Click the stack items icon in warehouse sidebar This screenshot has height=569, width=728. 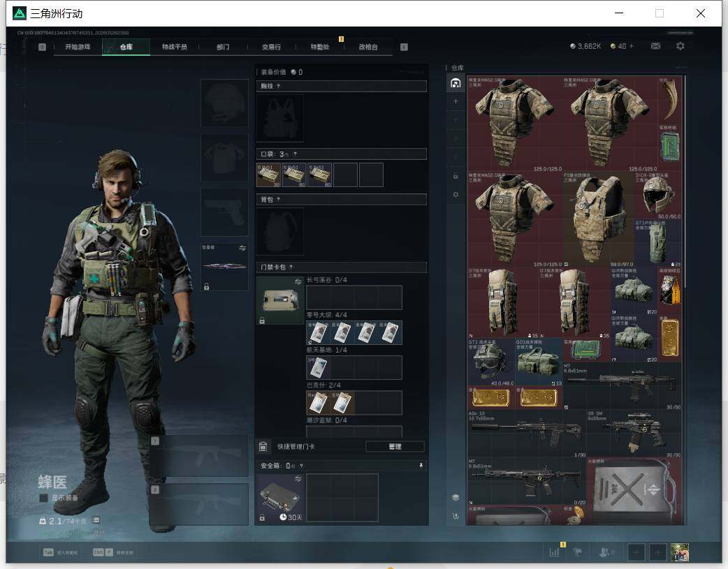[x=456, y=498]
